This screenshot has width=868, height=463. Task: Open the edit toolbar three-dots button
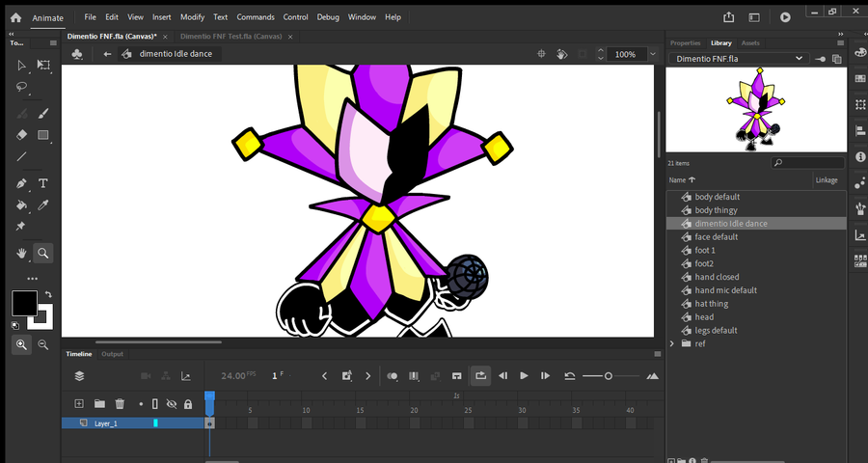(x=32, y=279)
